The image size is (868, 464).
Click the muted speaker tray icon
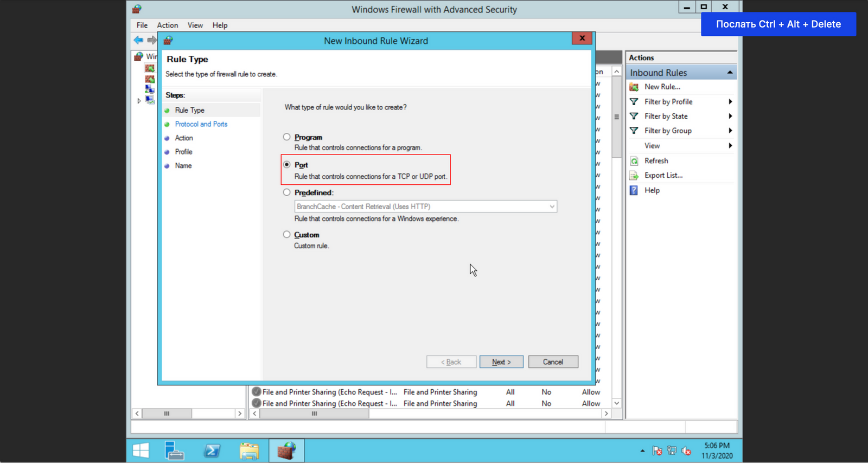[x=686, y=451]
